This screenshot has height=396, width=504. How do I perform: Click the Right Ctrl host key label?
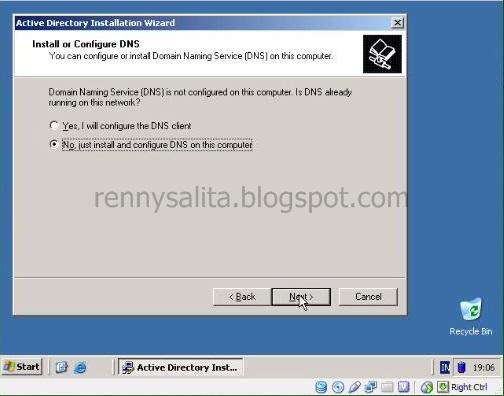tap(469, 387)
